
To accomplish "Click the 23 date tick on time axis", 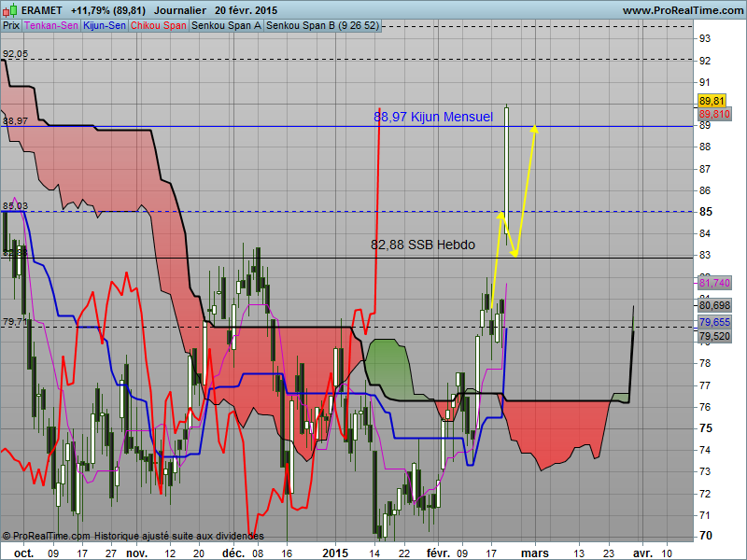I will (x=609, y=553).
